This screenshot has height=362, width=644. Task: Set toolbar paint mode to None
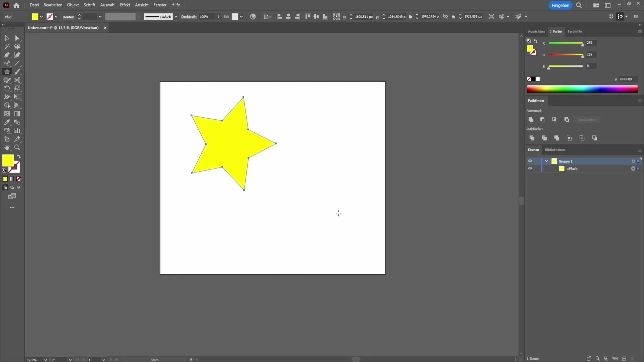coord(19,179)
